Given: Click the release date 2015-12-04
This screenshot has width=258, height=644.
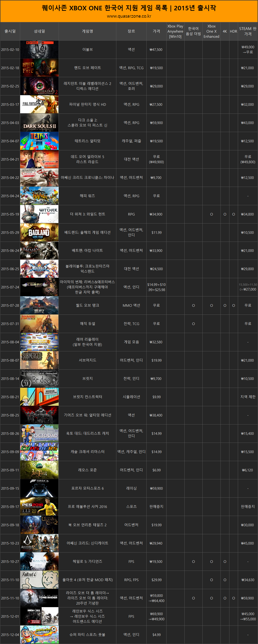Looking at the screenshot, I should pos(10,634).
